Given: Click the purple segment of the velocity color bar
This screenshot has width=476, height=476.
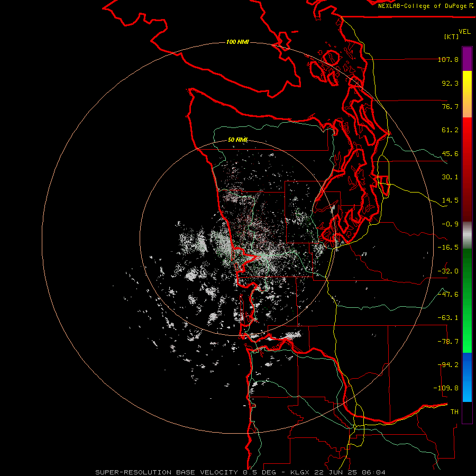Looking at the screenshot, I should [467, 59].
